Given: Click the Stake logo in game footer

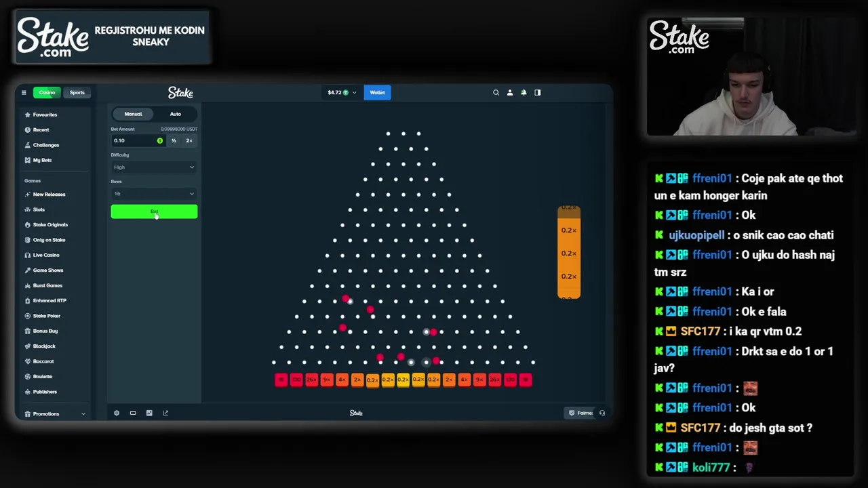Looking at the screenshot, I should [356, 413].
